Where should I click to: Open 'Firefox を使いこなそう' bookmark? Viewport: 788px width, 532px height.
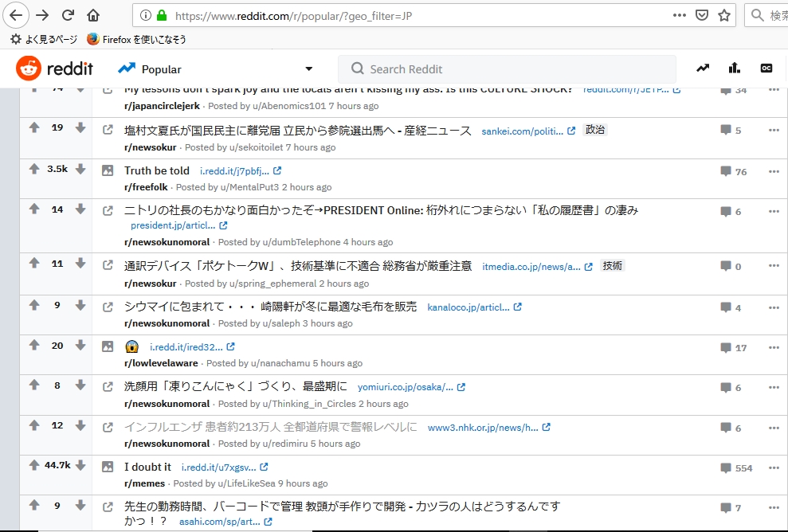coord(136,39)
